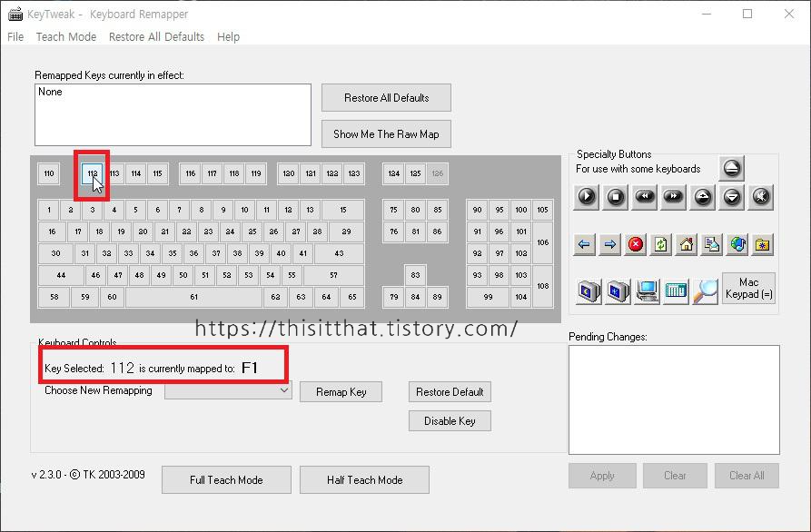The height and width of the screenshot is (532, 811).
Task: Click the Apply button
Action: coord(602,476)
